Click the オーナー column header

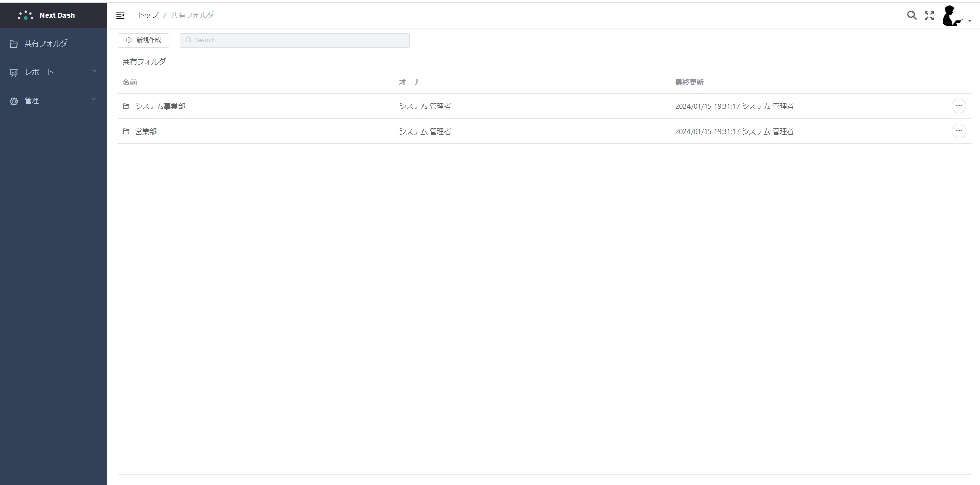point(413,82)
